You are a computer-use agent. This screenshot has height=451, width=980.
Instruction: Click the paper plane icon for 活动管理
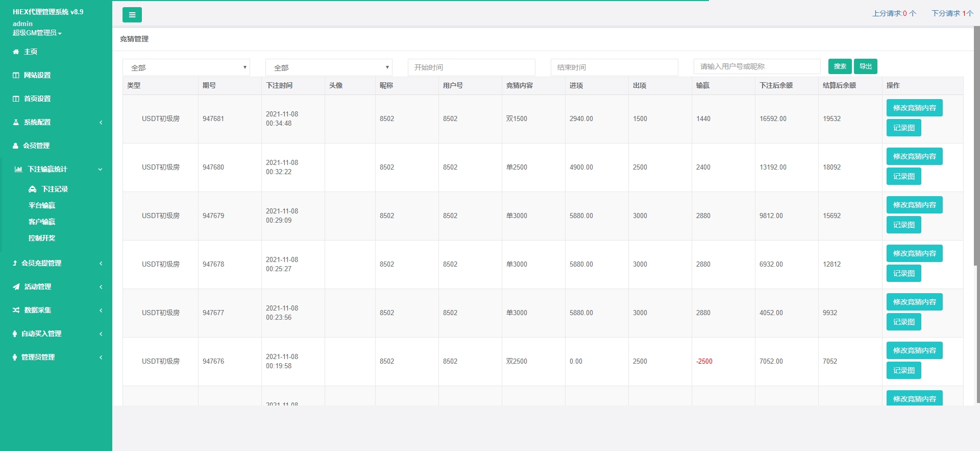coord(16,287)
